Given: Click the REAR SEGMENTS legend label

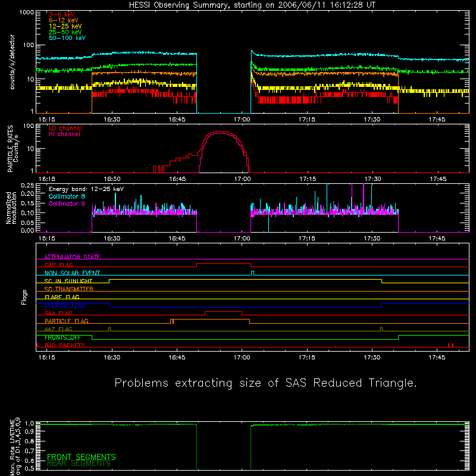Looking at the screenshot, I should (x=79, y=464).
